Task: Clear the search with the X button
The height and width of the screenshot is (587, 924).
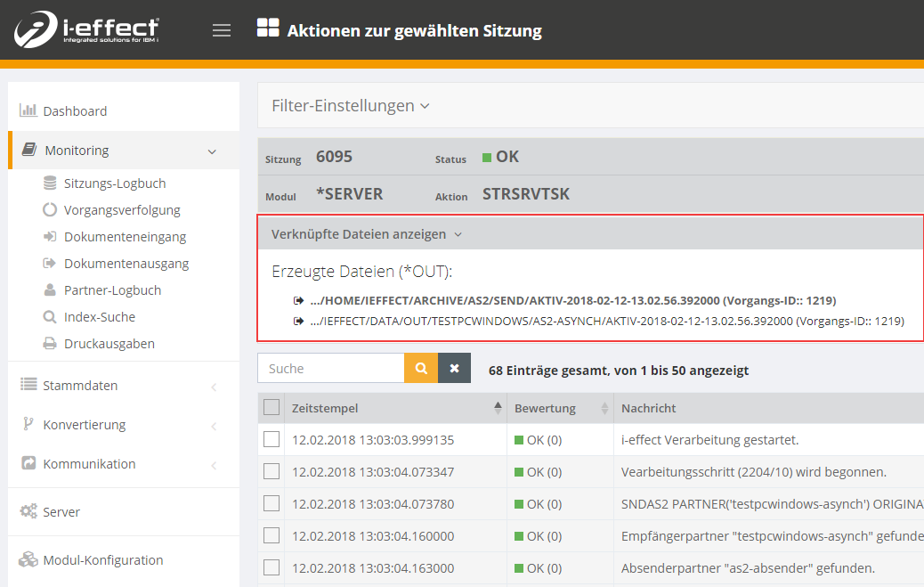Action: (x=454, y=369)
